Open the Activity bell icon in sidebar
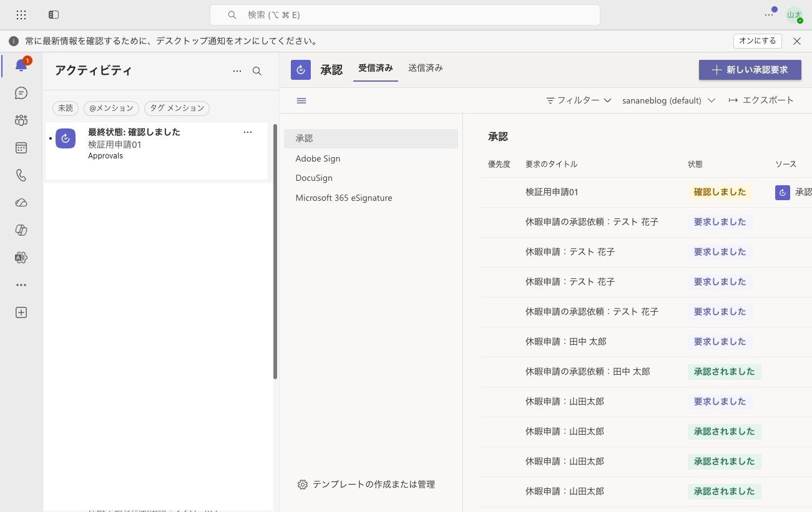The height and width of the screenshot is (512, 812). tap(21, 65)
